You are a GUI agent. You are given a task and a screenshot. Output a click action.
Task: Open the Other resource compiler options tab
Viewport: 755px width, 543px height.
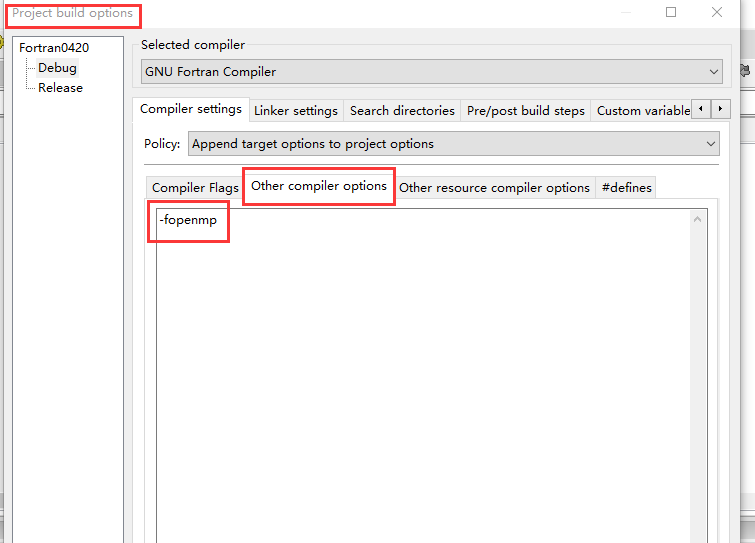coord(494,188)
